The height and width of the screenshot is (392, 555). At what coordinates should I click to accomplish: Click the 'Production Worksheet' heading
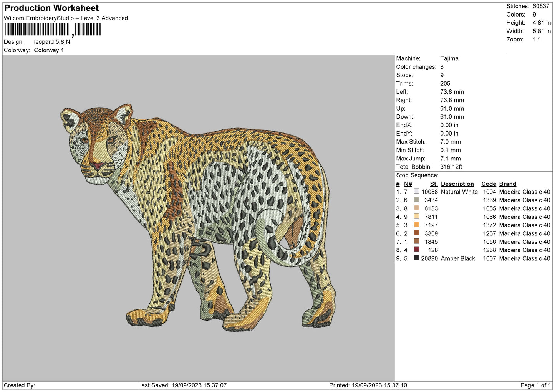(51, 8)
